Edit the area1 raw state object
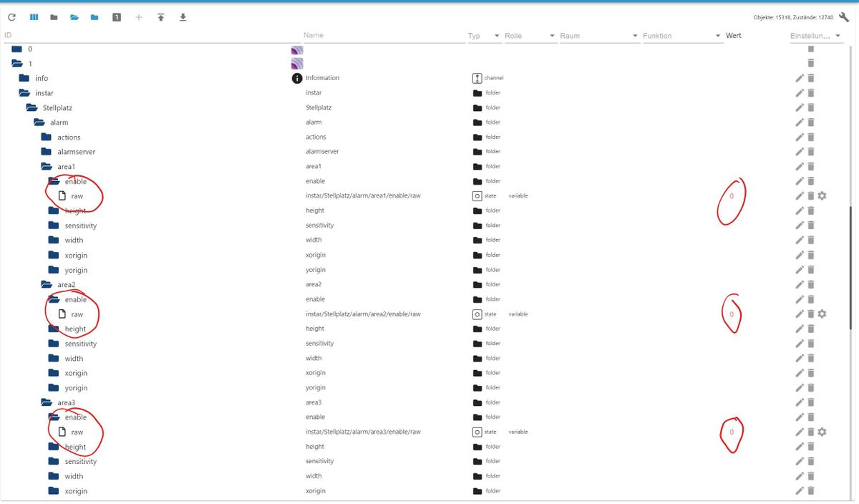859x504 pixels. click(x=800, y=196)
